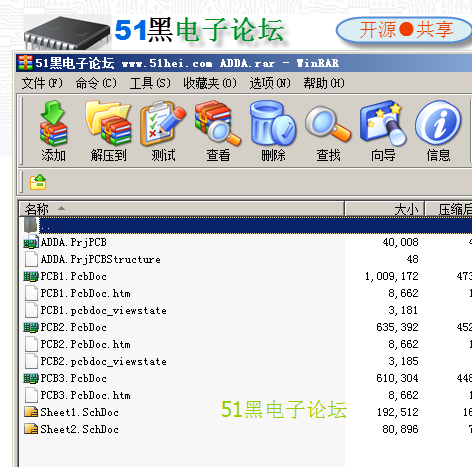The image size is (472, 467).
Task: Click the ADDA.PrjPCBStructure blank file icon
Action: click(x=31, y=259)
